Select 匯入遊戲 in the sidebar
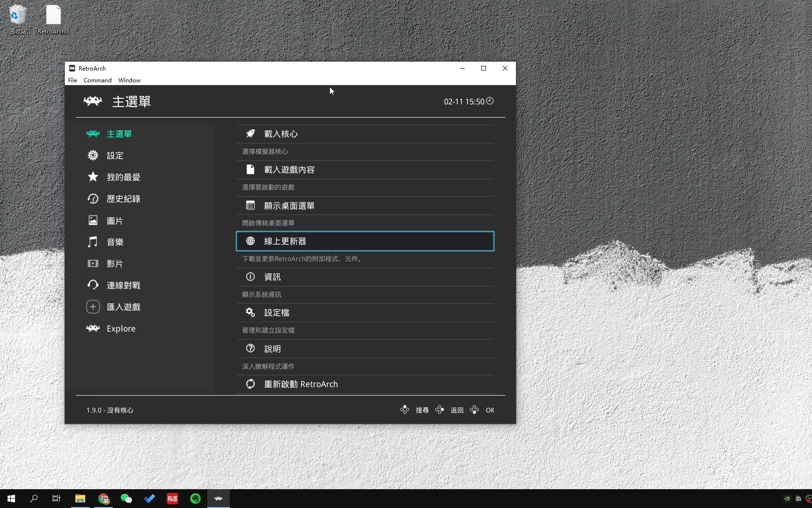Image resolution: width=812 pixels, height=508 pixels. point(123,307)
